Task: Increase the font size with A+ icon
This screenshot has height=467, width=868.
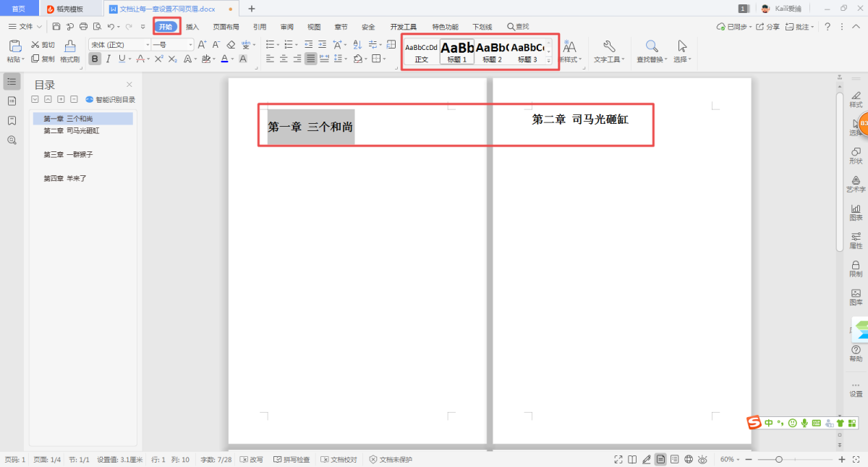Action: (203, 45)
